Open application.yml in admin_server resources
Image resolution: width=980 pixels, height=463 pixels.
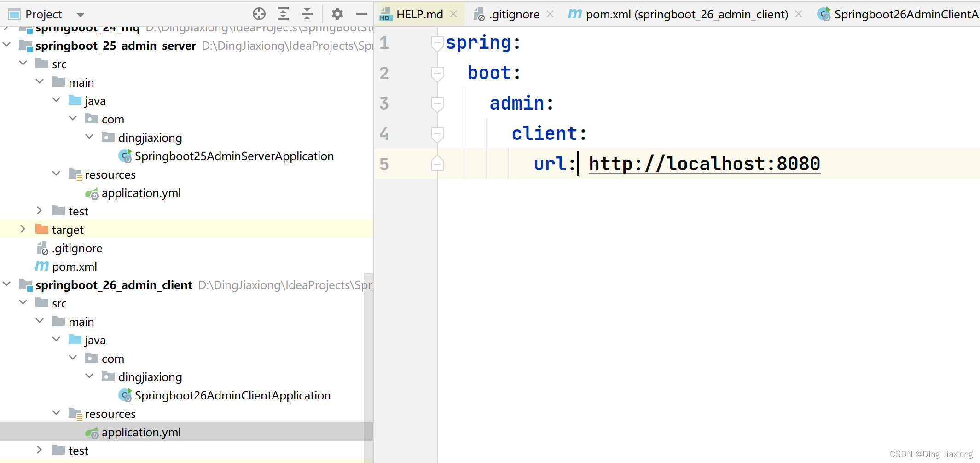141,193
